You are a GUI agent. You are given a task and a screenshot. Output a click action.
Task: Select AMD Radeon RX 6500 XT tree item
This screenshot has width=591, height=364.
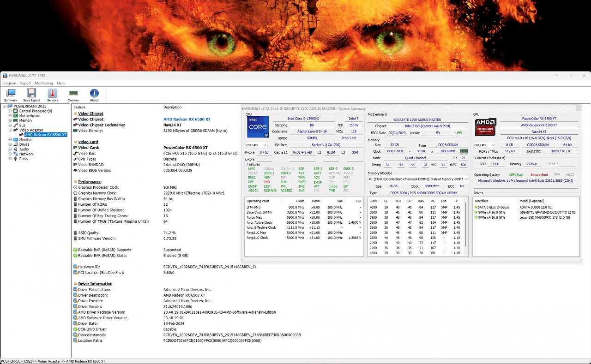(x=46, y=135)
